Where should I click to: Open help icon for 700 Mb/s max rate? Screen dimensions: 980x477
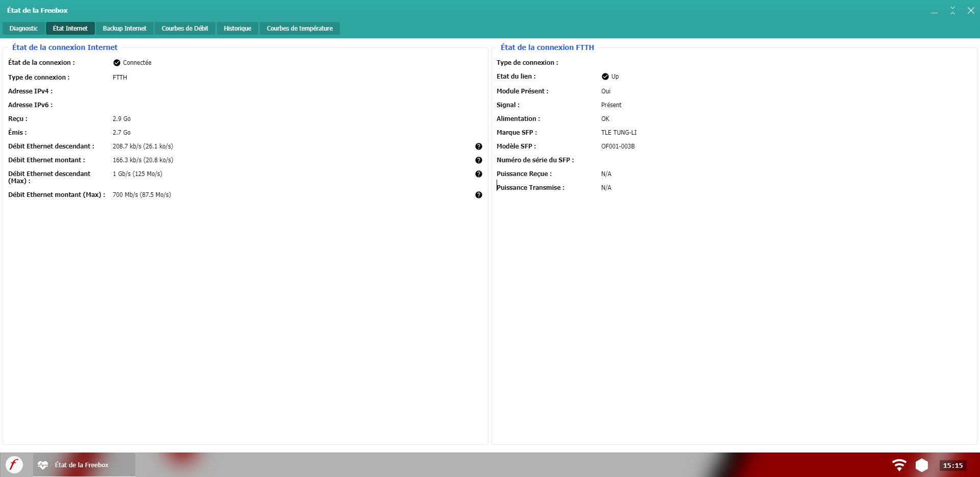click(479, 195)
